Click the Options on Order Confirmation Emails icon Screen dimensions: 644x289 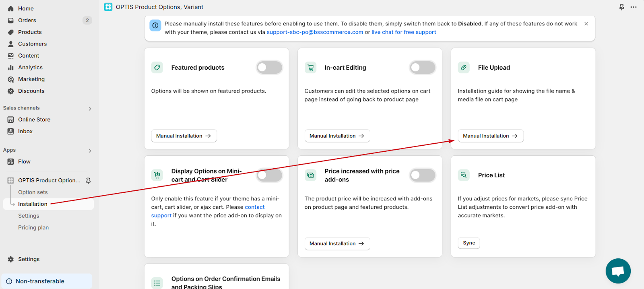(x=157, y=283)
